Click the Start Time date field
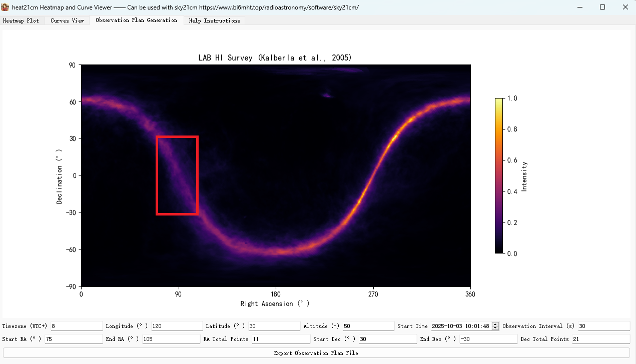Image resolution: width=636 pixels, height=364 pixels. pyautogui.click(x=460, y=326)
